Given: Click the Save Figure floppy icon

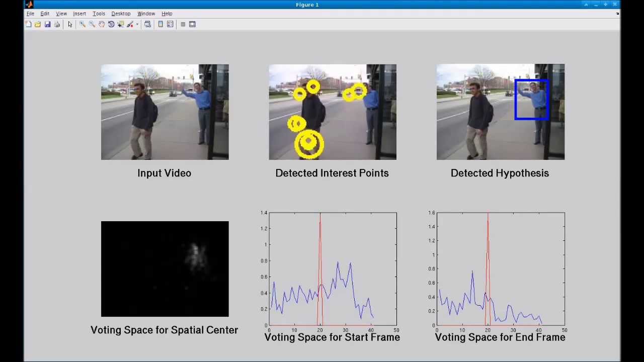Looking at the screenshot, I should tap(47, 24).
